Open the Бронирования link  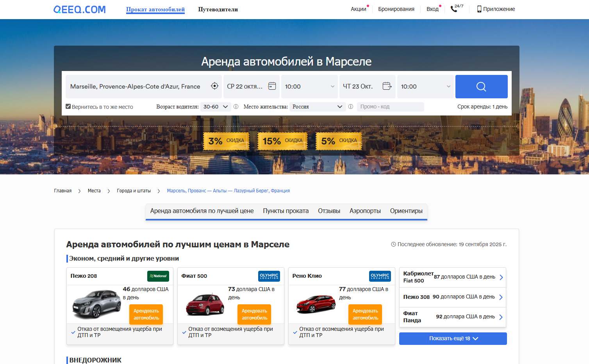(396, 9)
